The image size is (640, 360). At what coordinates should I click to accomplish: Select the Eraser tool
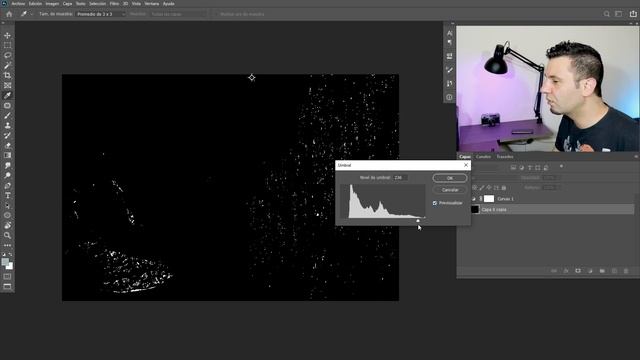[x=7, y=145]
